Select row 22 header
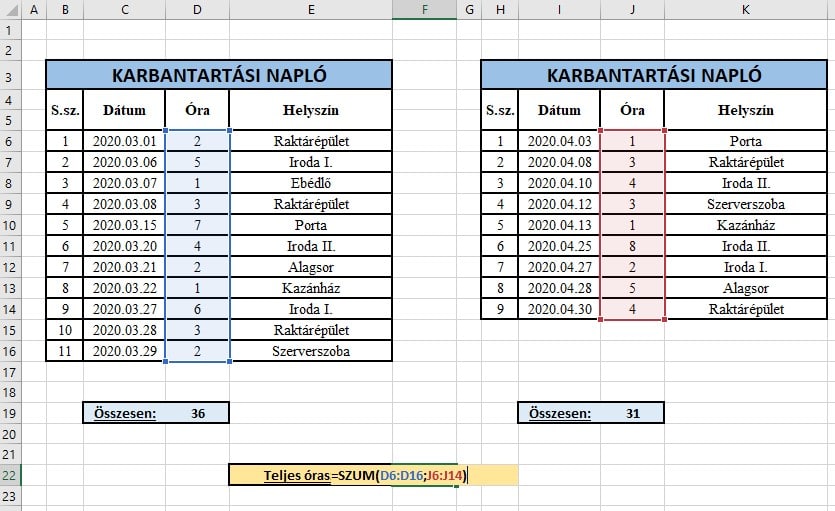Viewport: 835px width, 511px height. [10, 475]
